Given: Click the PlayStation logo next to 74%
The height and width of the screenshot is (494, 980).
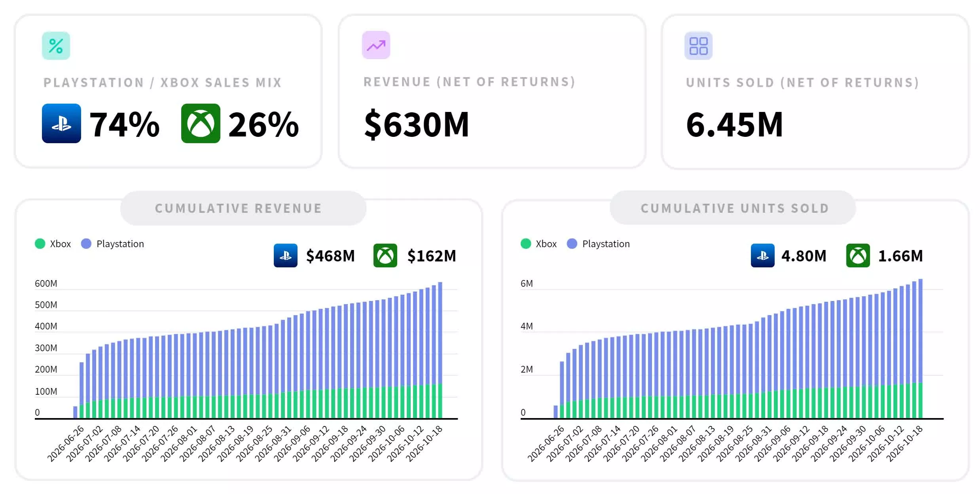Looking at the screenshot, I should (x=61, y=123).
